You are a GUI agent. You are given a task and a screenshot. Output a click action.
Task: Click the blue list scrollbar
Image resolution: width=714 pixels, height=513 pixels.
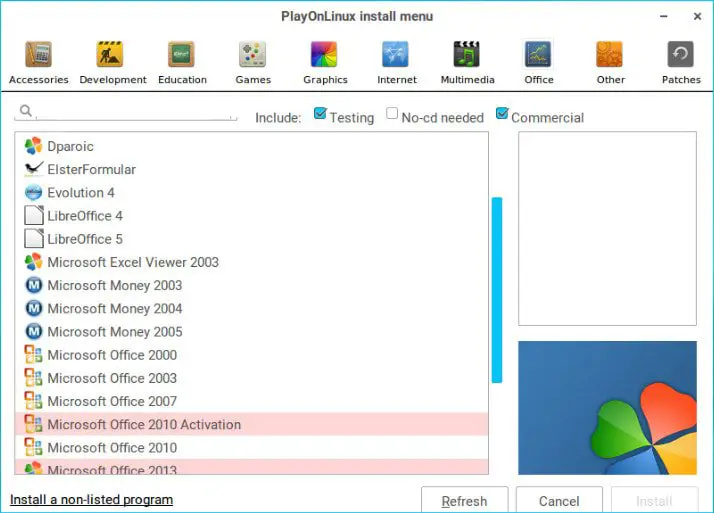coord(497,290)
